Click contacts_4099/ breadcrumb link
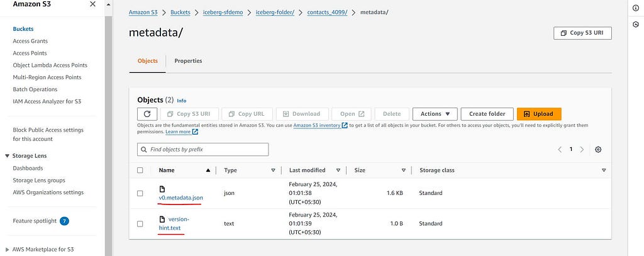Screen dimensions: 644x256 pos(327,13)
